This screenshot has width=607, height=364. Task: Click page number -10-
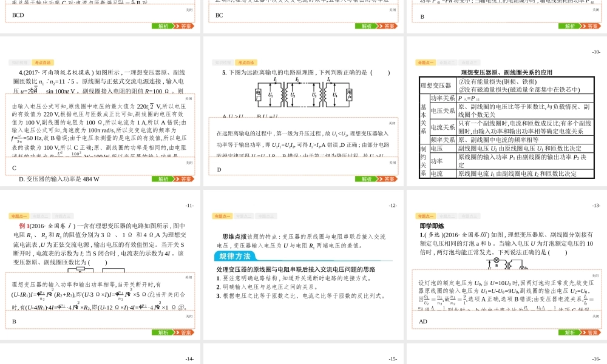click(x=596, y=52)
